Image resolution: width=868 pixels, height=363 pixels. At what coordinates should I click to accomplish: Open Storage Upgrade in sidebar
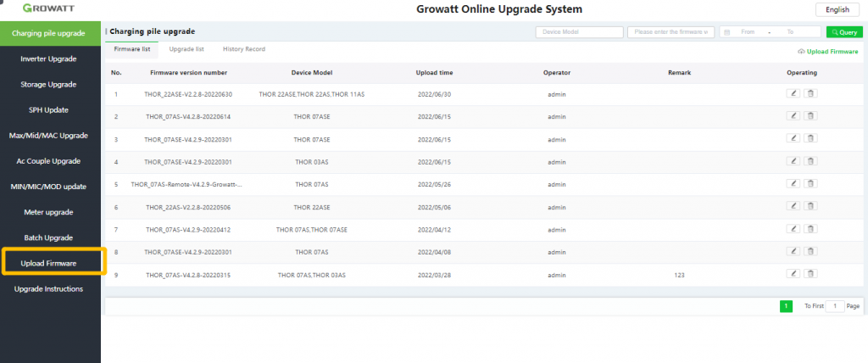click(x=48, y=84)
